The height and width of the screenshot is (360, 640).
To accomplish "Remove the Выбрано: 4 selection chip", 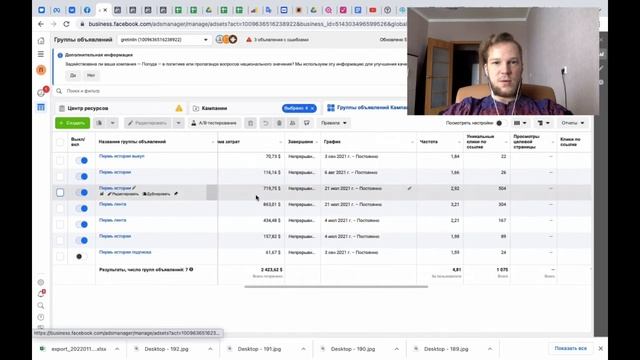I will pyautogui.click(x=312, y=108).
